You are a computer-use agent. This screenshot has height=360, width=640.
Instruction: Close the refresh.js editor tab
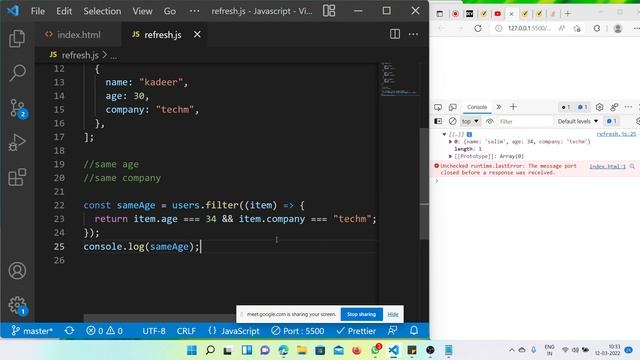(x=197, y=35)
